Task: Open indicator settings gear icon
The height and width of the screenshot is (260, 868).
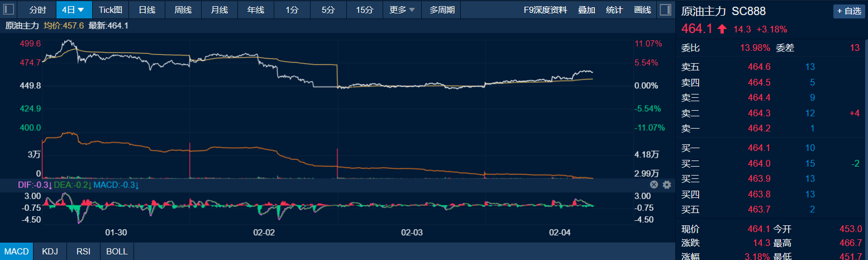Action: click(x=666, y=185)
